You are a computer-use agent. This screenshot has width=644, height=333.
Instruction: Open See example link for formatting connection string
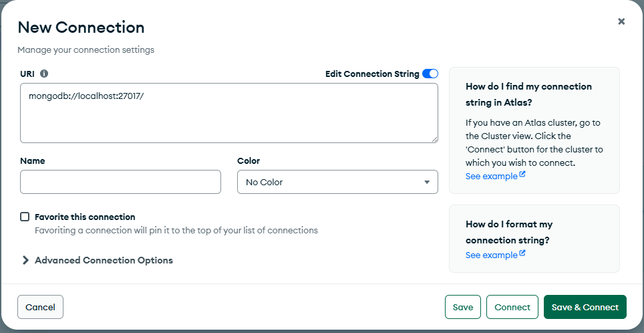491,255
